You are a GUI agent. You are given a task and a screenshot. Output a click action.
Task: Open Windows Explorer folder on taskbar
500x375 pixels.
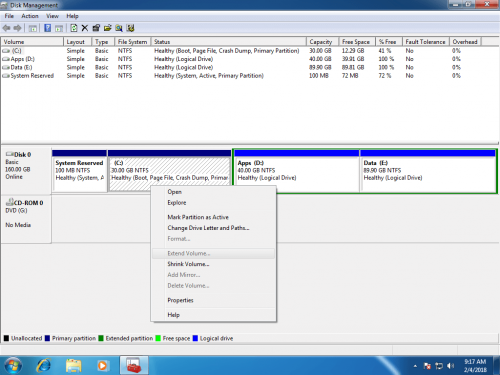pyautogui.click(x=73, y=365)
